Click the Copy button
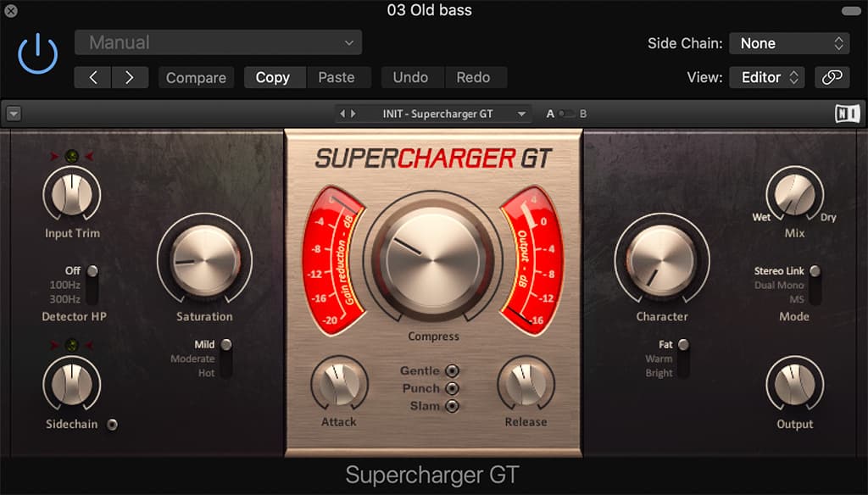Image resolution: width=868 pixels, height=495 pixels. 275,77
